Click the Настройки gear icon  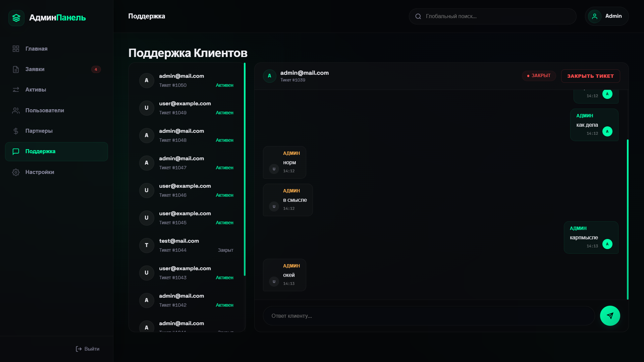coord(16,172)
